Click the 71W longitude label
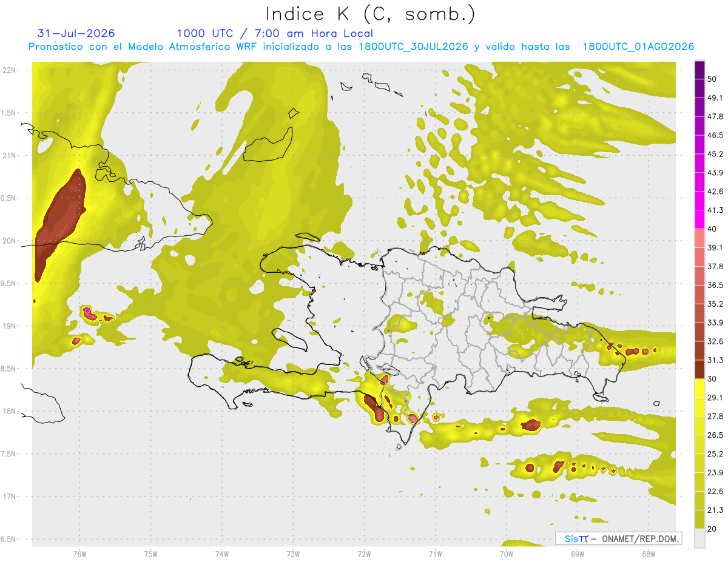Viewport: 728px width, 562px height. point(435,554)
